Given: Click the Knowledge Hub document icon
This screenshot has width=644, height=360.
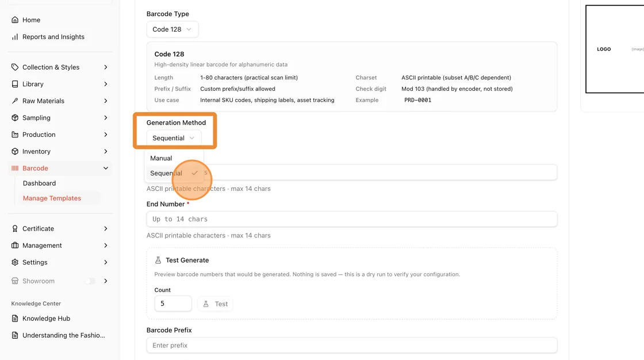Looking at the screenshot, I should pyautogui.click(x=15, y=319).
